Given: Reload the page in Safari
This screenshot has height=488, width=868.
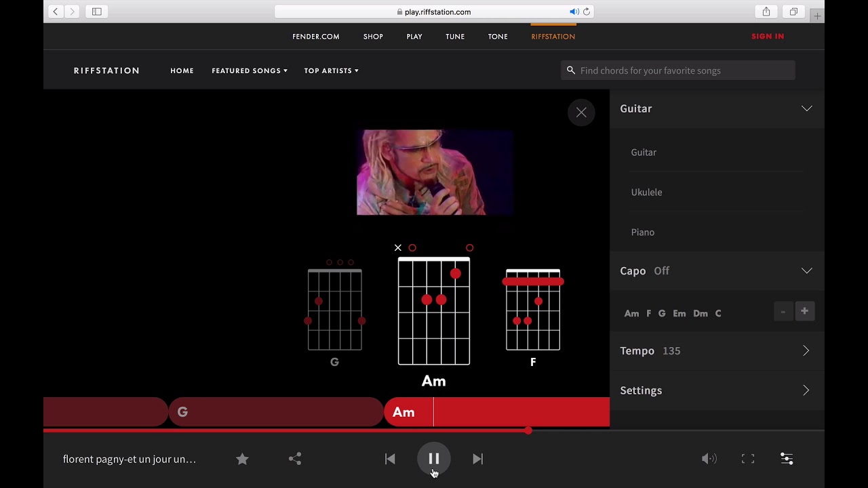Looking at the screenshot, I should [587, 12].
